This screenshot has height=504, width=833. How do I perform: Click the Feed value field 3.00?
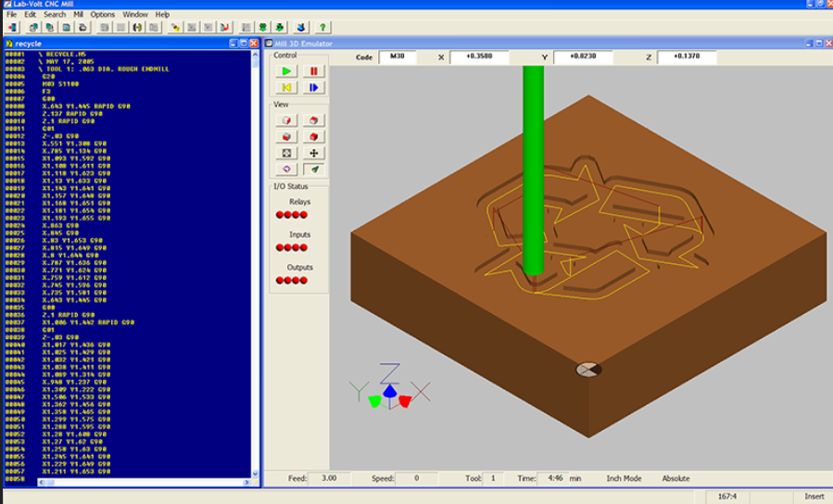[329, 478]
